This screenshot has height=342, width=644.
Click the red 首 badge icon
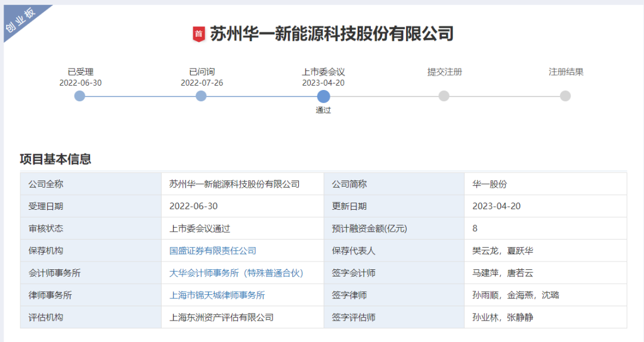coord(199,34)
